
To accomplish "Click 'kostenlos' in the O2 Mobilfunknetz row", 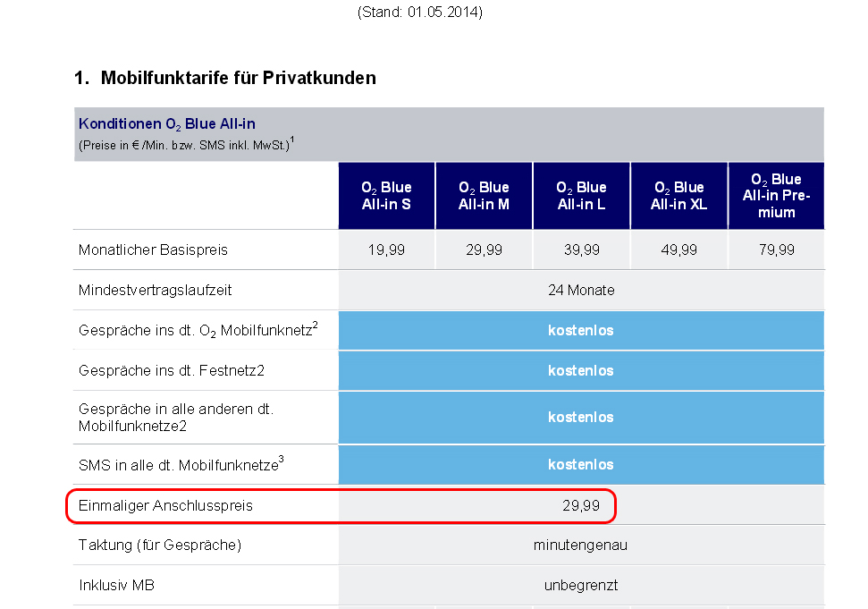I will [x=581, y=331].
